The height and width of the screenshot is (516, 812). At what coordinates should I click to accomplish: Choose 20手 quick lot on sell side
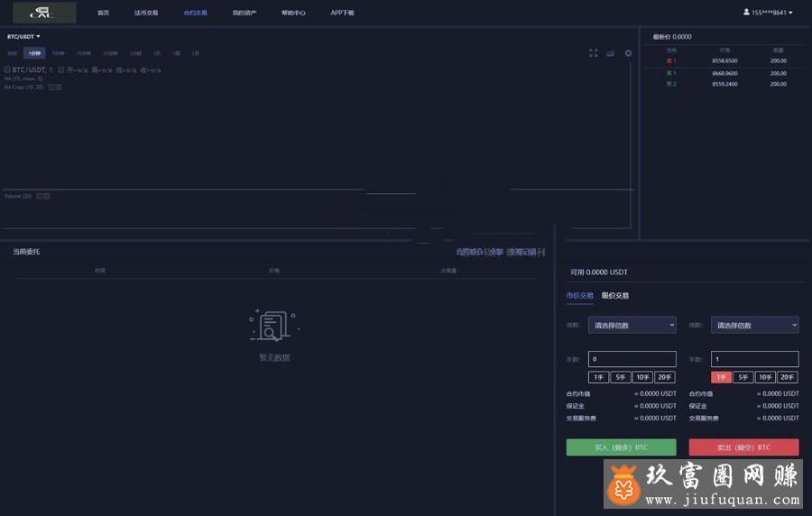(x=788, y=378)
